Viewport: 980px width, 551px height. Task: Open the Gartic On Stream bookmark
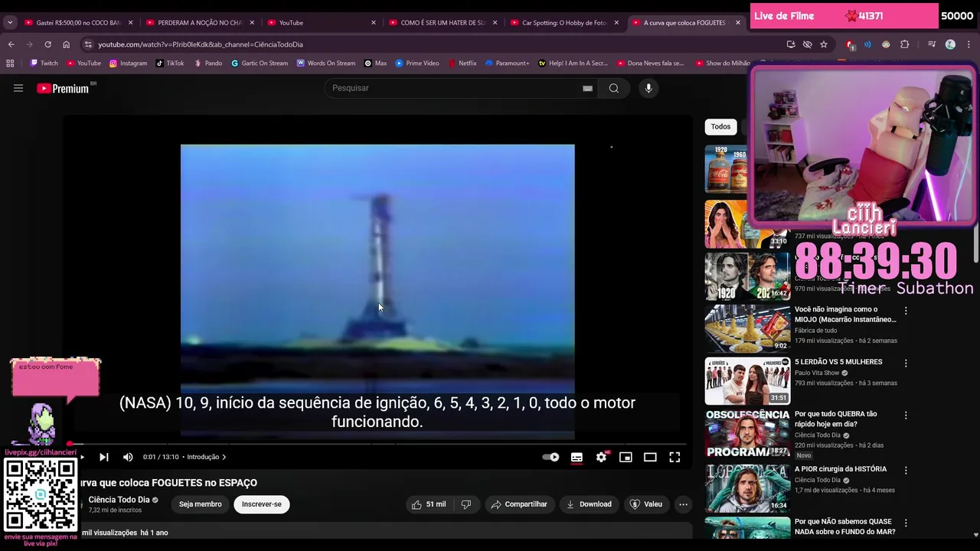tap(260, 63)
